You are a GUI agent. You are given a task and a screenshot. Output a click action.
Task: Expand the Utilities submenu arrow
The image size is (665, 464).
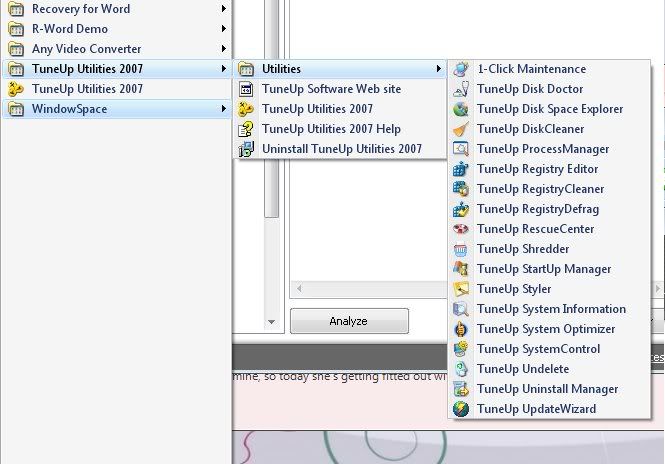(x=439, y=68)
